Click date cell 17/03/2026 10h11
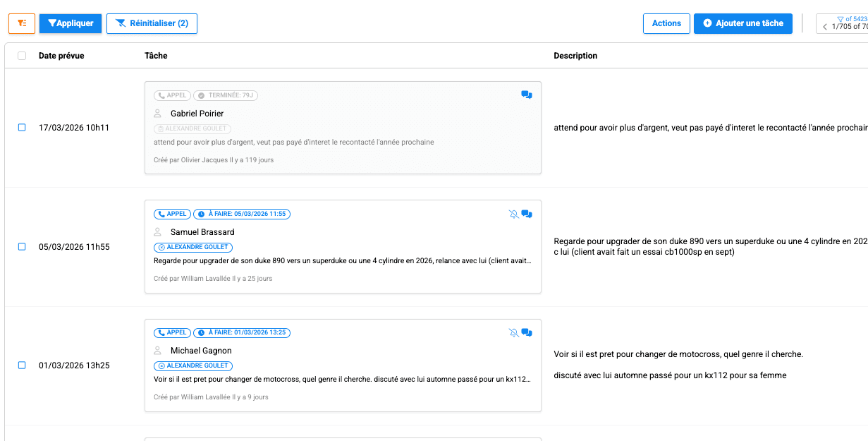The height and width of the screenshot is (441, 868). pyautogui.click(x=74, y=128)
